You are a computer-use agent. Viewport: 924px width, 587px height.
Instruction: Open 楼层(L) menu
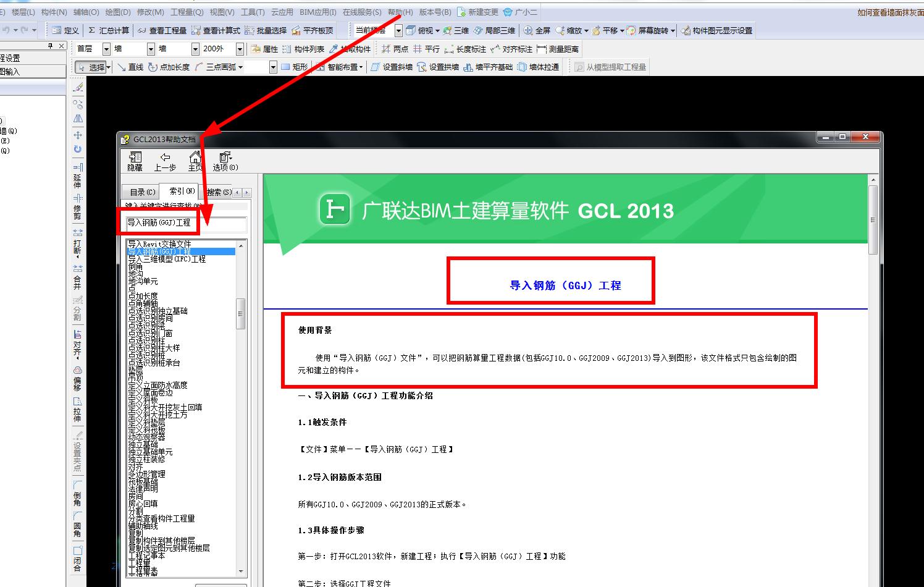23,12
